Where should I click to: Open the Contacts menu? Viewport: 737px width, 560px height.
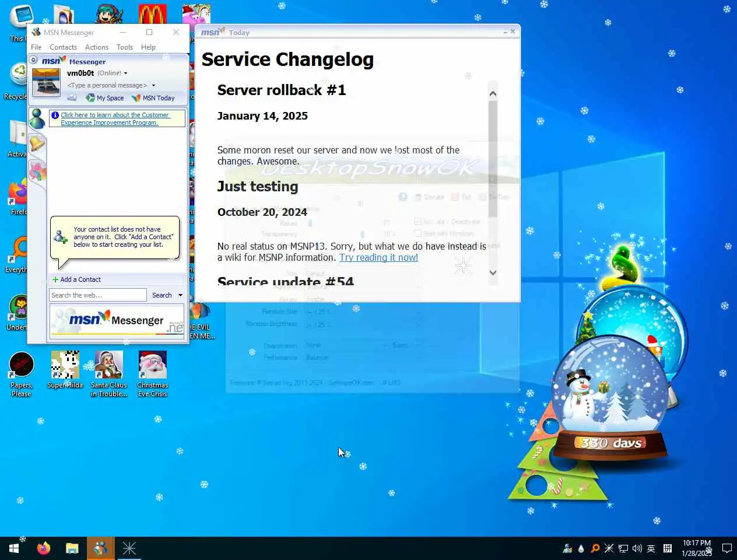click(x=63, y=47)
